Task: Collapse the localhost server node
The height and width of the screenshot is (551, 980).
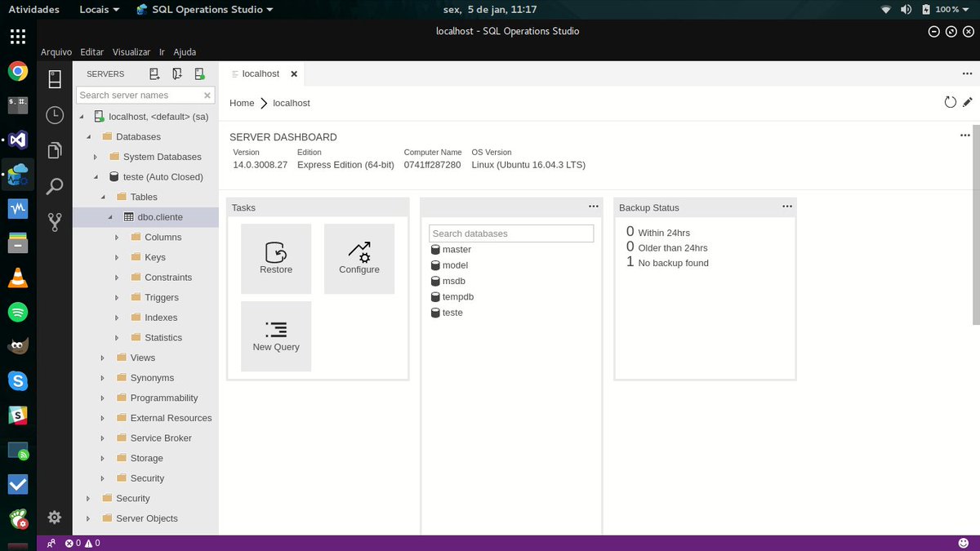Action: pos(82,117)
